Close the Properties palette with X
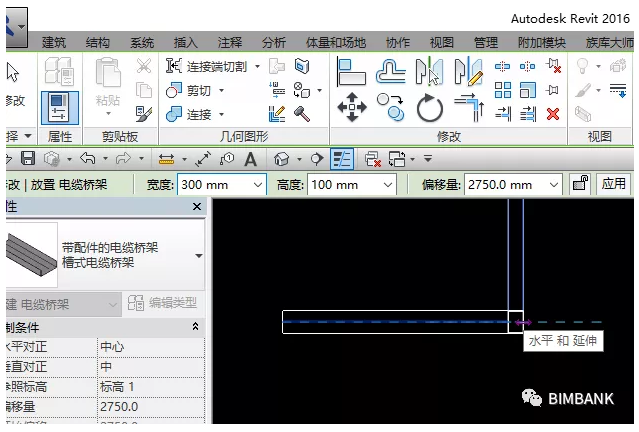The width and height of the screenshot is (639, 432). pyautogui.click(x=197, y=207)
